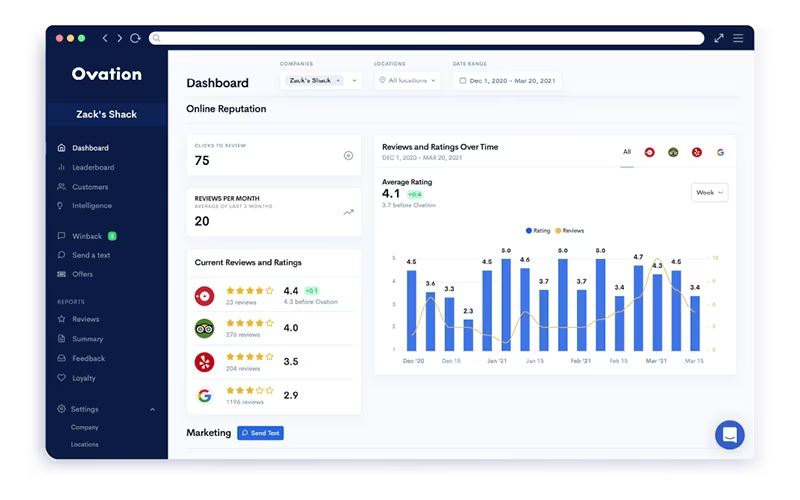Open the chat support bubble

point(730,435)
